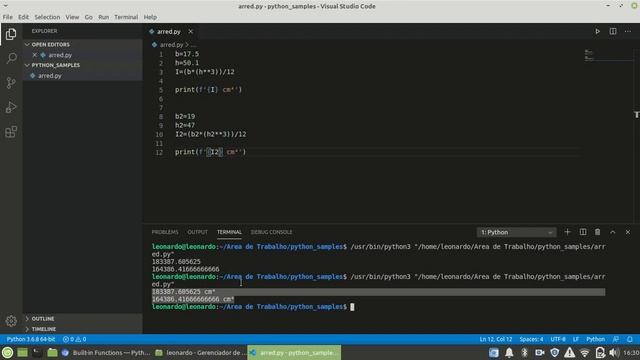Place cursor on line 10 I2 formula
The width and height of the screenshot is (640, 360).
tap(211, 134)
